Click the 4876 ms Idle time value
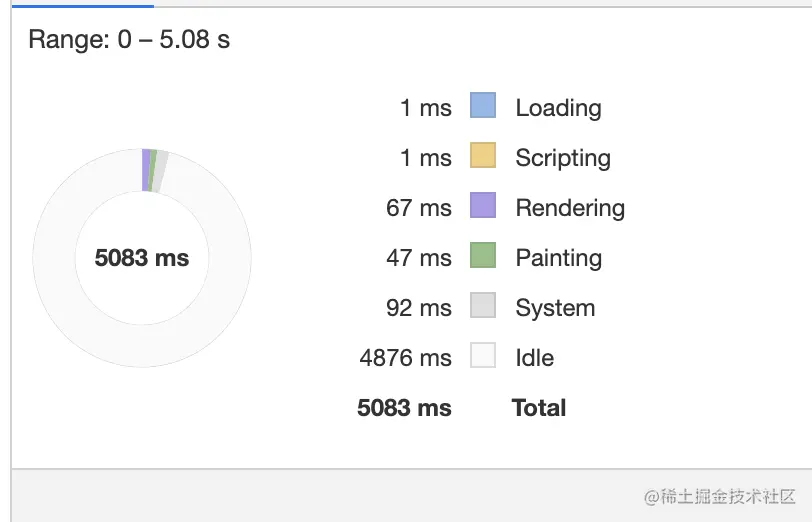Image resolution: width=812 pixels, height=522 pixels. pos(406,358)
